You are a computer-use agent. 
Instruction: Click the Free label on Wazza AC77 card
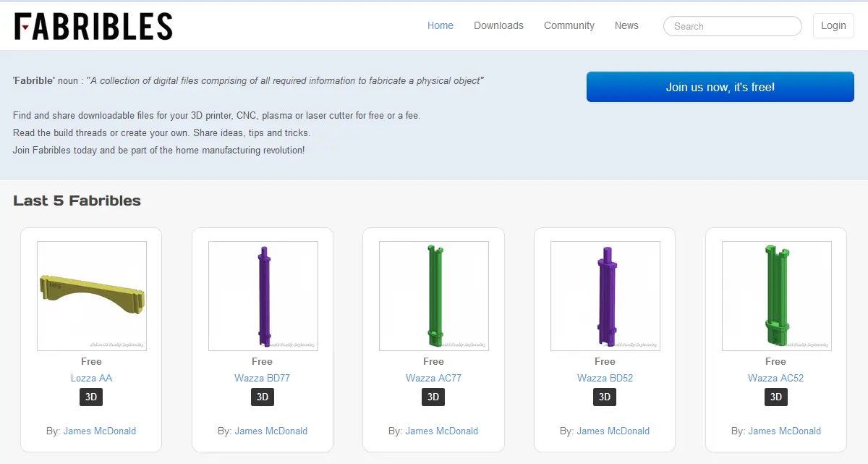pos(433,361)
